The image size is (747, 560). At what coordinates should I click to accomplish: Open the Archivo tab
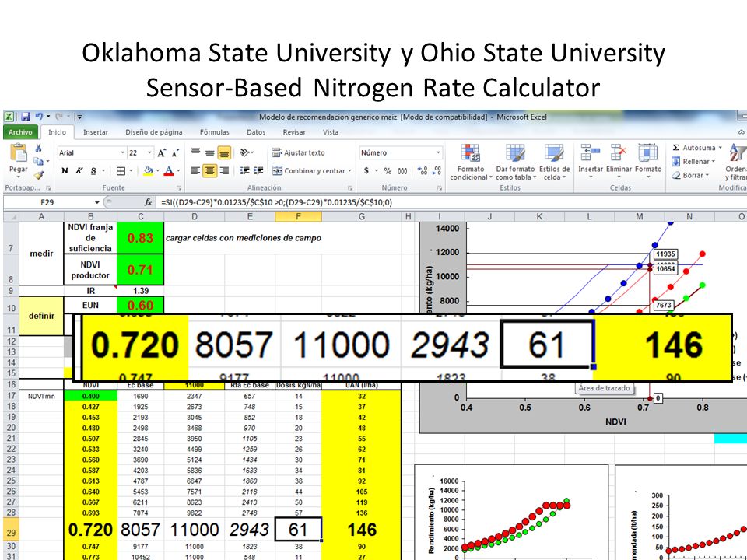tap(20, 132)
